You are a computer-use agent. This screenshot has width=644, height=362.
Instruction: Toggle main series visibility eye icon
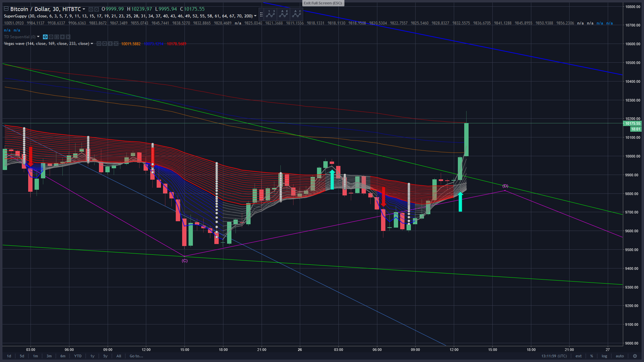click(x=91, y=9)
